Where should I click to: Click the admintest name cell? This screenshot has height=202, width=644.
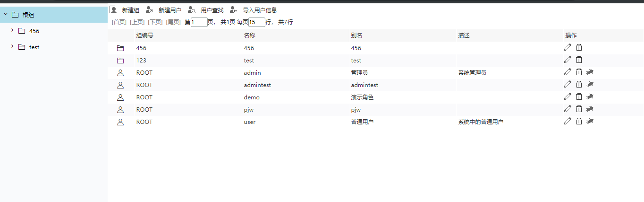pos(257,85)
